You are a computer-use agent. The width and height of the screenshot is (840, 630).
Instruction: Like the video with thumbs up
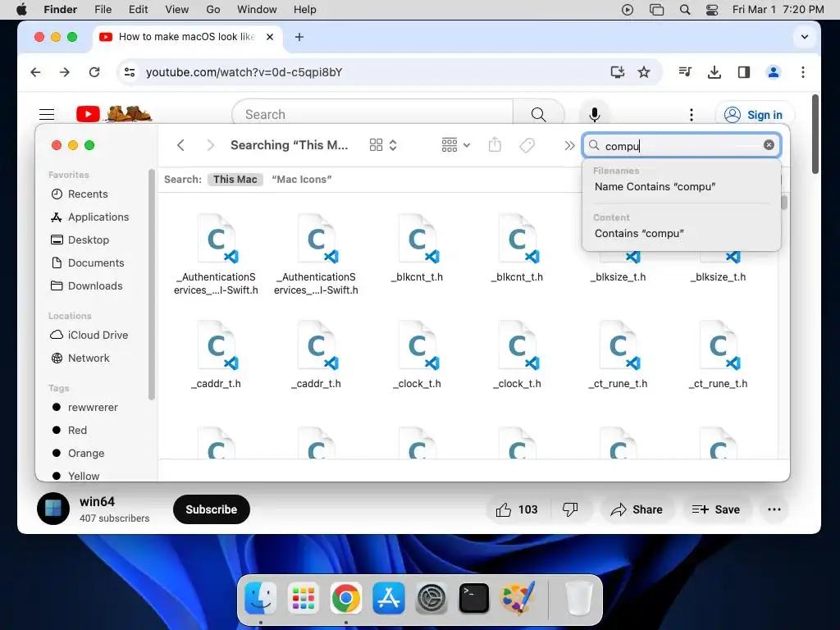coord(517,509)
